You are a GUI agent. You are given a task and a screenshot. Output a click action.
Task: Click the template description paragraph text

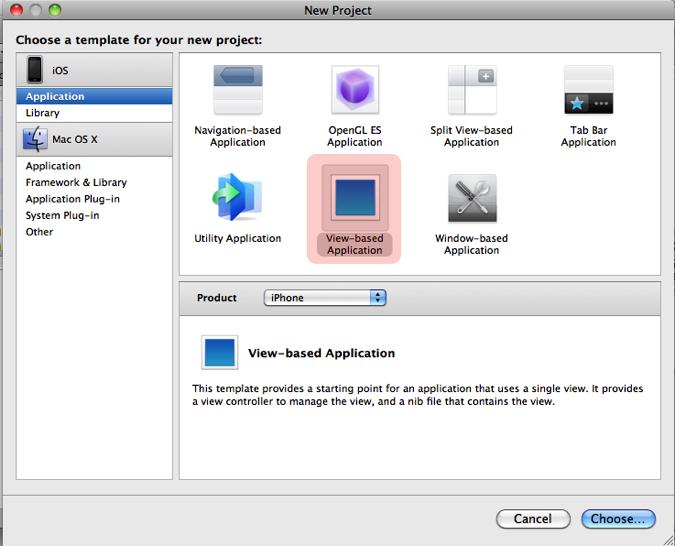tap(418, 395)
